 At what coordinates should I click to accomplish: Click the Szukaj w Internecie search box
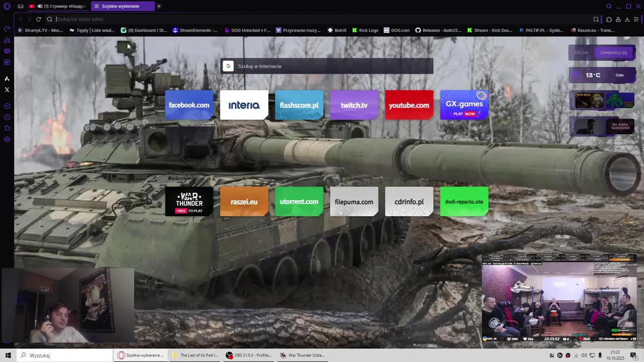[327, 66]
